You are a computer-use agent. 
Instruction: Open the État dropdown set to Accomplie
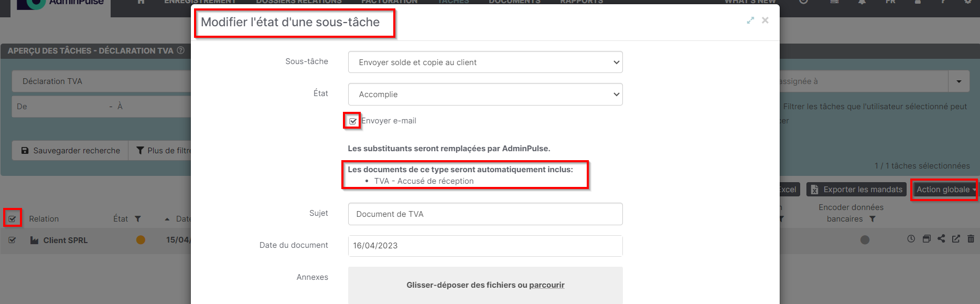(x=485, y=95)
